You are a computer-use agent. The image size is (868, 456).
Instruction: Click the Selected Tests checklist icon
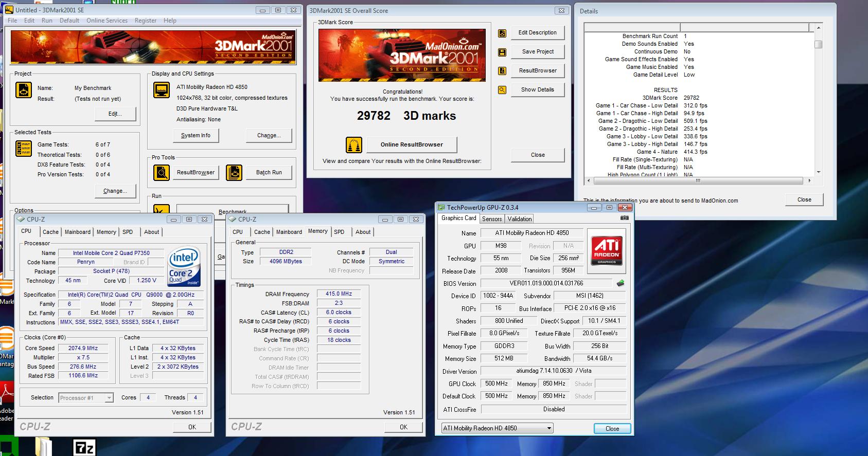[x=24, y=149]
